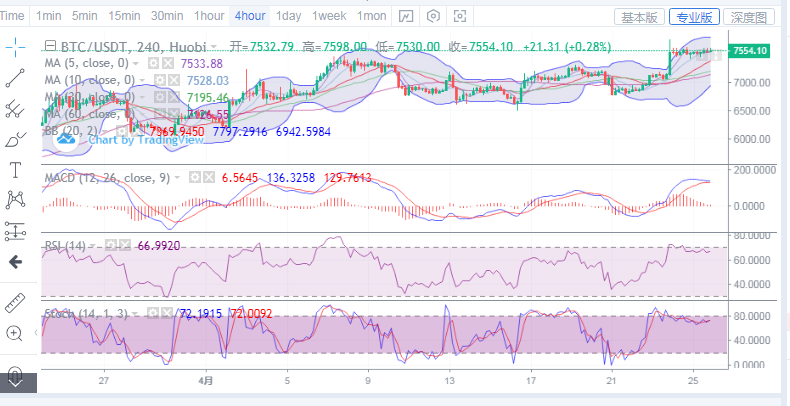Viewport: 790px width, 406px height.
Task: Select the trend line drawing tool
Action: 15,77
